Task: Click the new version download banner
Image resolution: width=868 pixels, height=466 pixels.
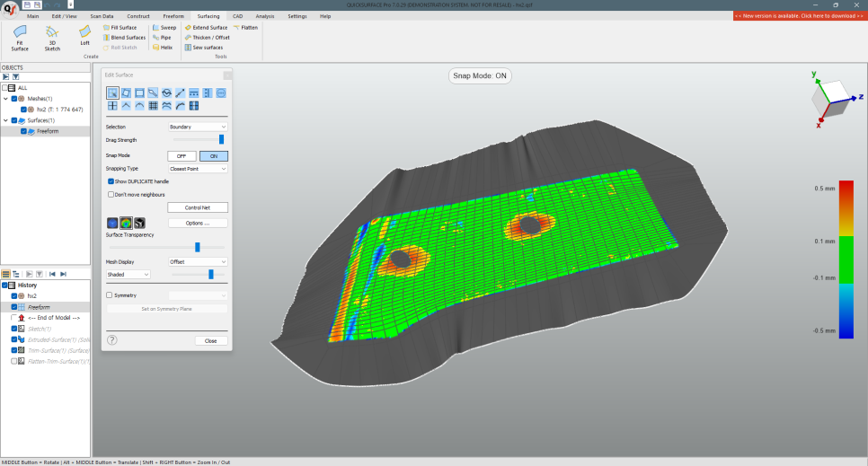Action: click(x=800, y=16)
